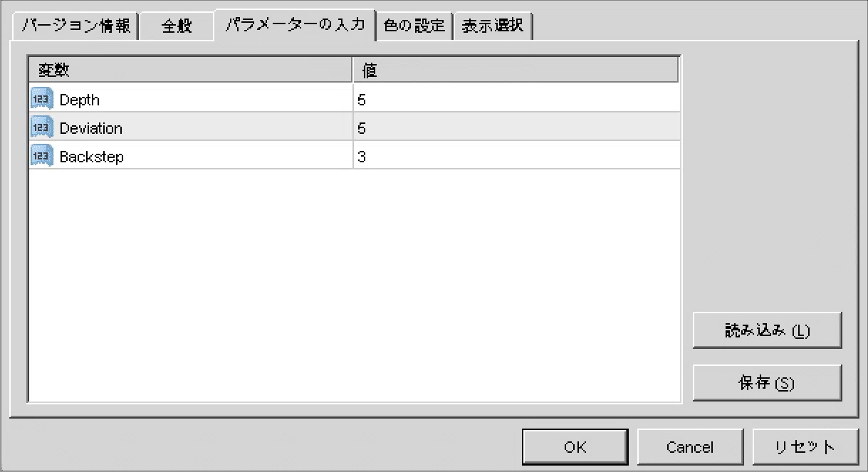Switch to the 表示選択 tab
This screenshot has width=868, height=472.
(493, 26)
